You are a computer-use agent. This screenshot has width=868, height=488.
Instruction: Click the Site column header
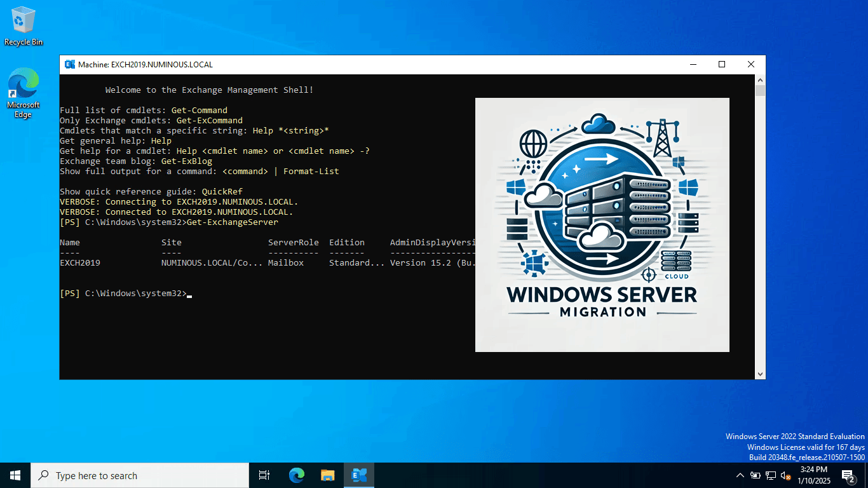(x=172, y=243)
